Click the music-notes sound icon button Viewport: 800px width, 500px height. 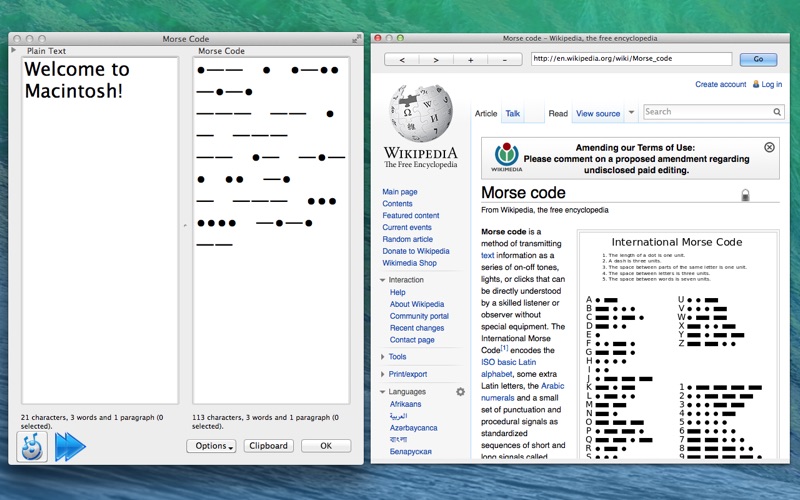32,446
